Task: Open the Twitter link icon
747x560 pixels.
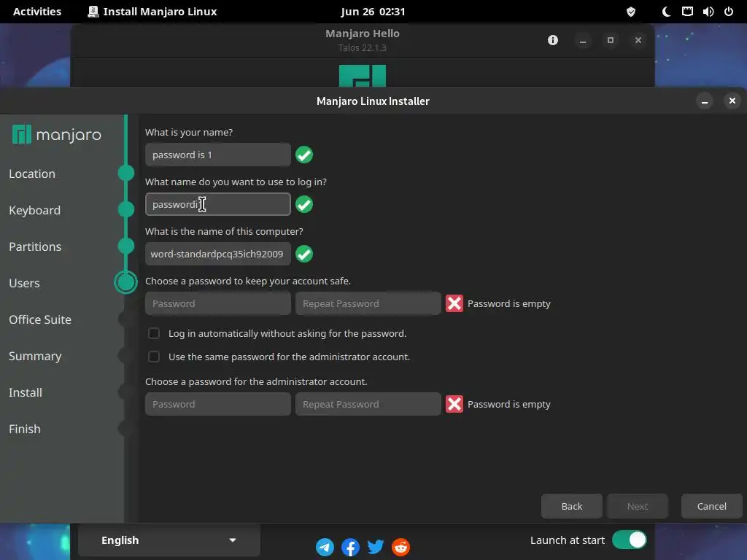Action: [376, 547]
